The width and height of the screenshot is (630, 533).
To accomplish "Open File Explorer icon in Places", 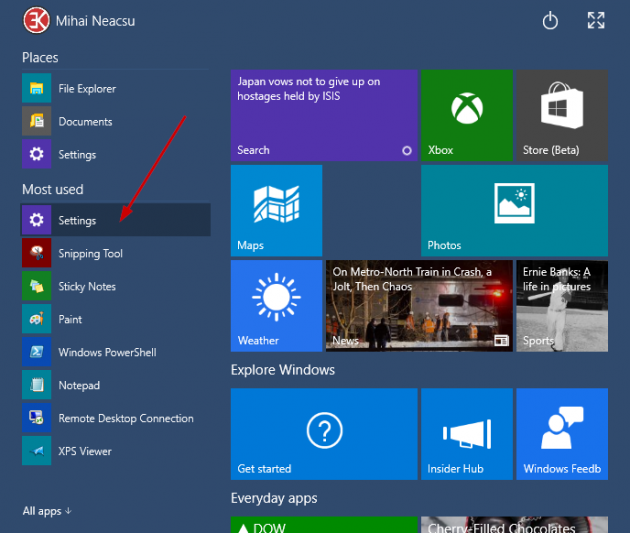I will pyautogui.click(x=37, y=88).
